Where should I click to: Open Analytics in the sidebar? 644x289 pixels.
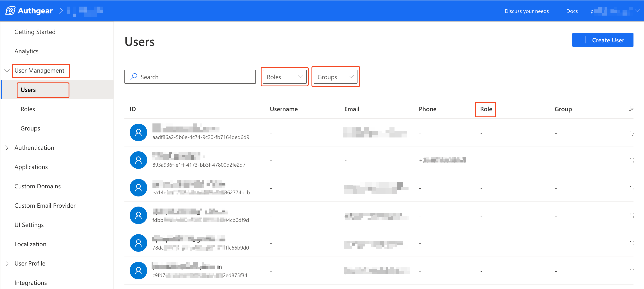click(x=26, y=51)
